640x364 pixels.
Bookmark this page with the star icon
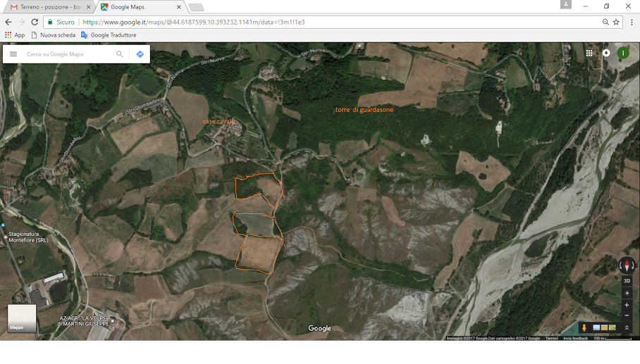coord(616,22)
